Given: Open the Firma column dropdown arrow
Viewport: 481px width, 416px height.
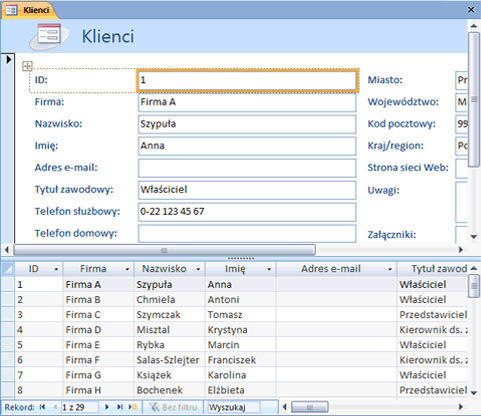Looking at the screenshot, I should pyautogui.click(x=127, y=269).
